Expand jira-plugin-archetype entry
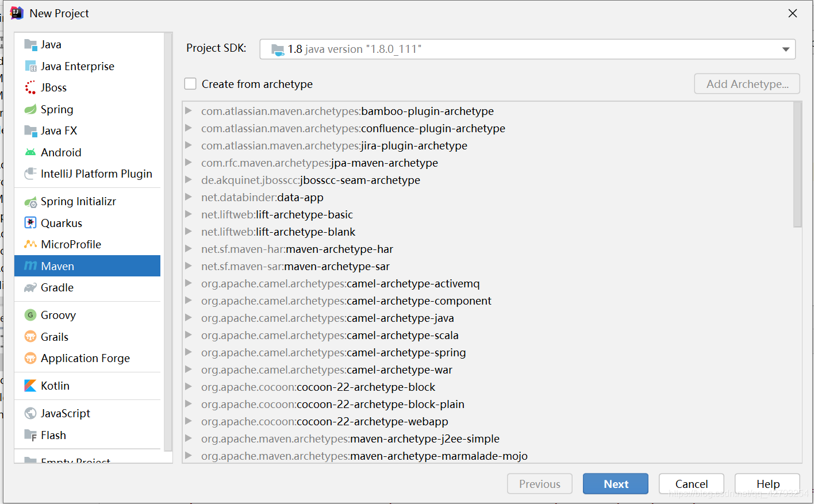The width and height of the screenshot is (814, 504). (189, 145)
